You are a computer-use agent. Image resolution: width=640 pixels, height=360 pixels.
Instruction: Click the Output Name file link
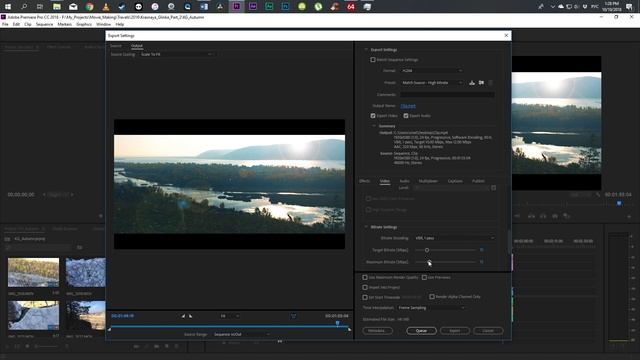click(408, 106)
